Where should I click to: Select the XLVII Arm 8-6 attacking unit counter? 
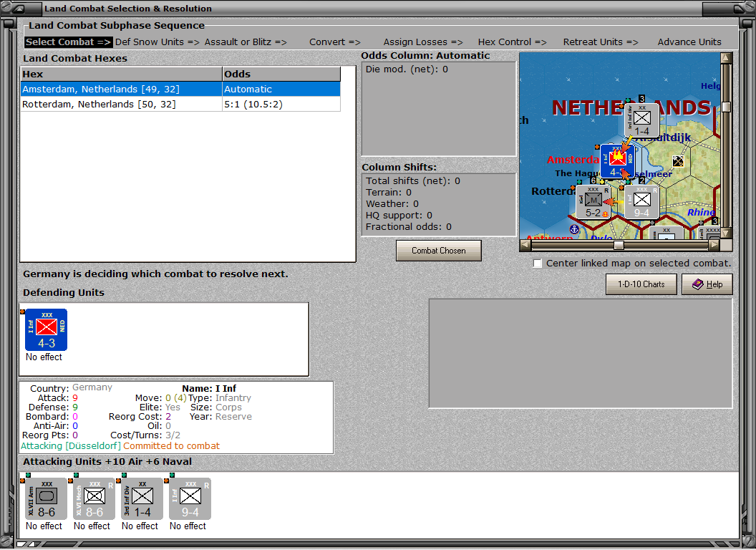[46, 499]
